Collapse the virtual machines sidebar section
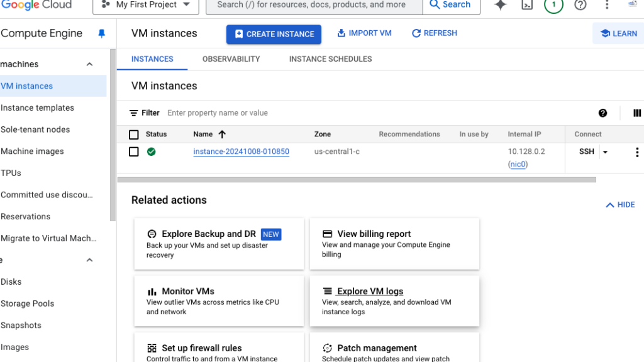Image resolution: width=644 pixels, height=362 pixels. pyautogui.click(x=89, y=65)
